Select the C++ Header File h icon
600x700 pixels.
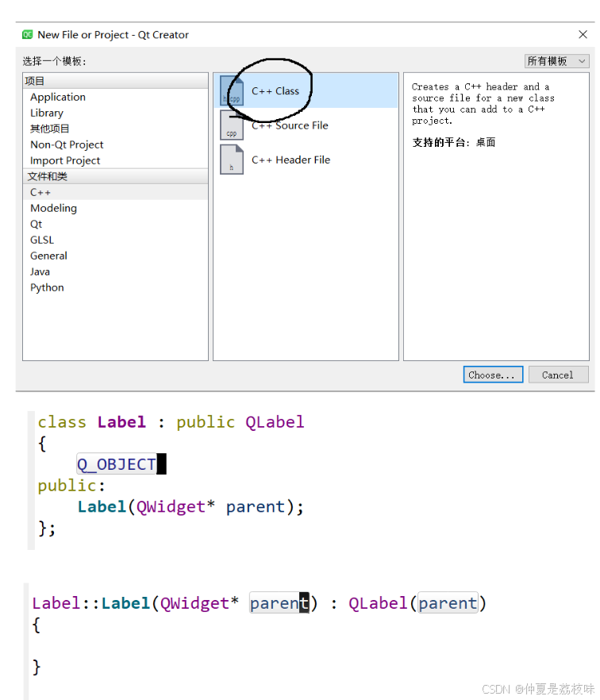coord(232,160)
